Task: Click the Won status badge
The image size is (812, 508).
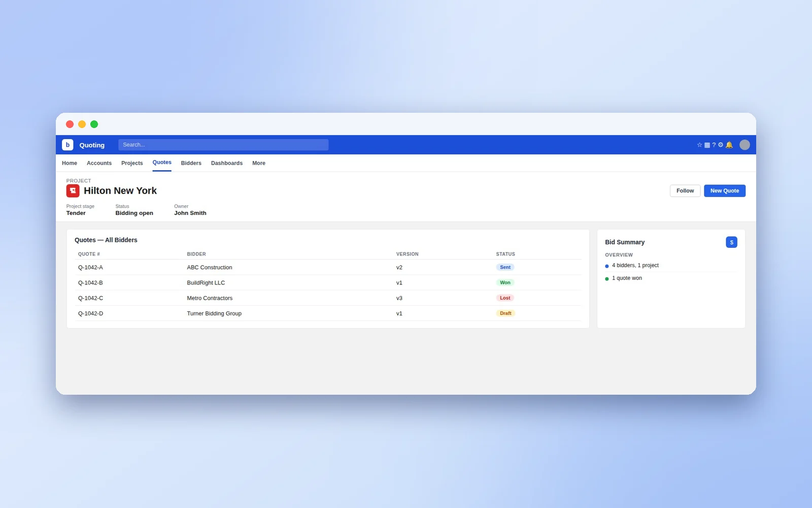Action: pyautogui.click(x=505, y=282)
